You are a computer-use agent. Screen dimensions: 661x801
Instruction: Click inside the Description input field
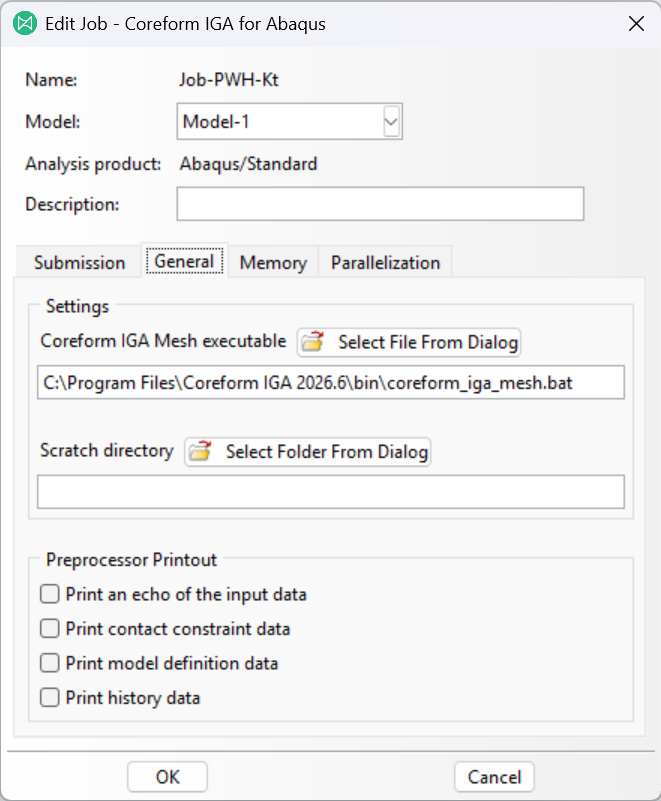click(x=380, y=204)
